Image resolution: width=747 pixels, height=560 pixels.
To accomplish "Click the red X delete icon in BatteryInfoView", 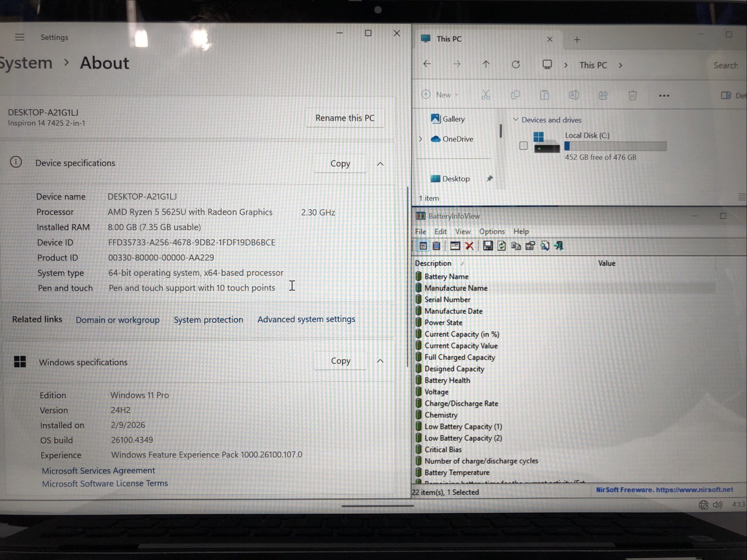I will tap(470, 246).
